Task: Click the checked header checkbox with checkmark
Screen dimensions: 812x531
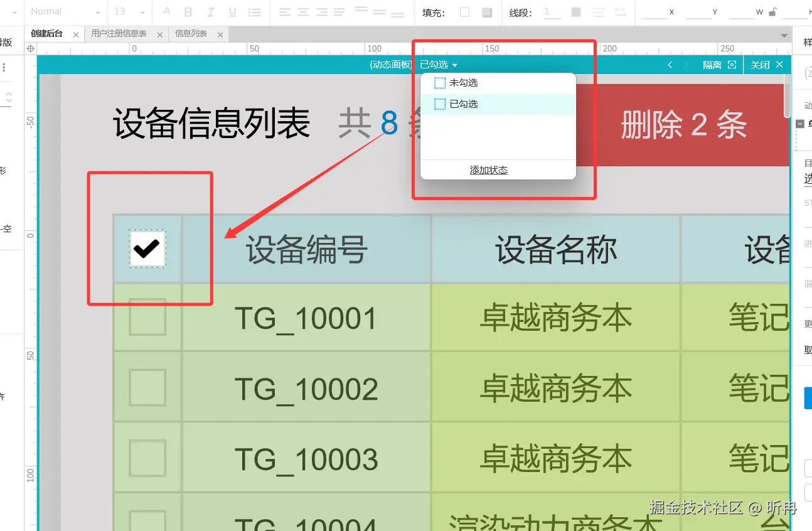Action: click(x=147, y=249)
